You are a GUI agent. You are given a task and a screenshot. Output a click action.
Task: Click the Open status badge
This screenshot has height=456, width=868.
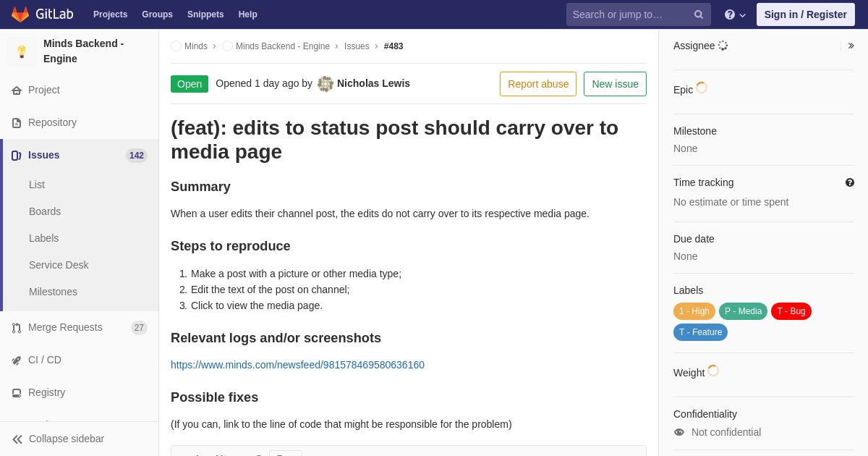[x=190, y=84]
